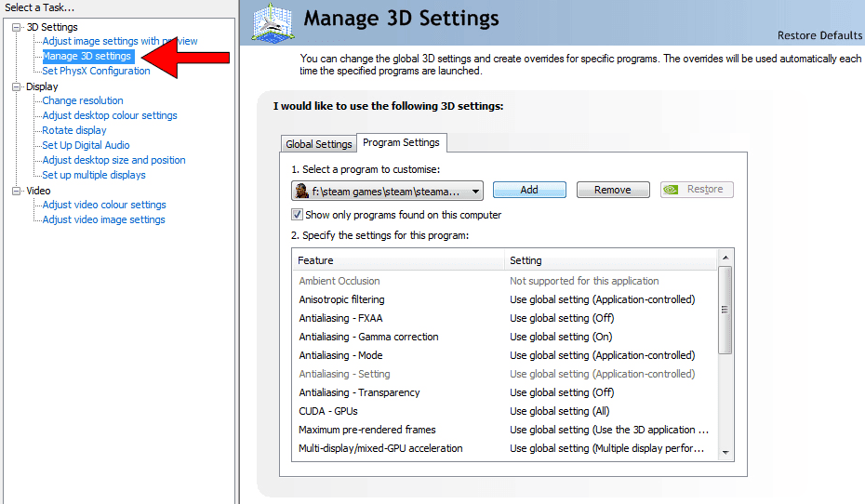Open Set PhysX Configuration
This screenshot has width=865, height=504.
[x=96, y=71]
